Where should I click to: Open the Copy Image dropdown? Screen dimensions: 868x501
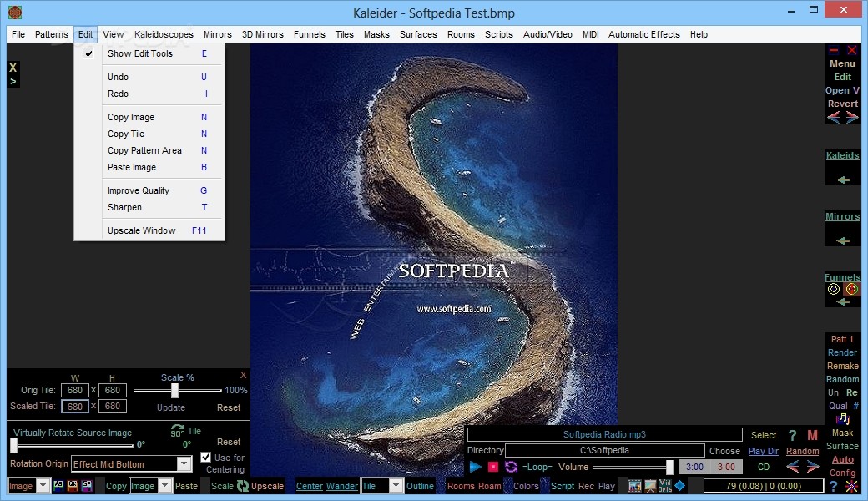pos(164,485)
